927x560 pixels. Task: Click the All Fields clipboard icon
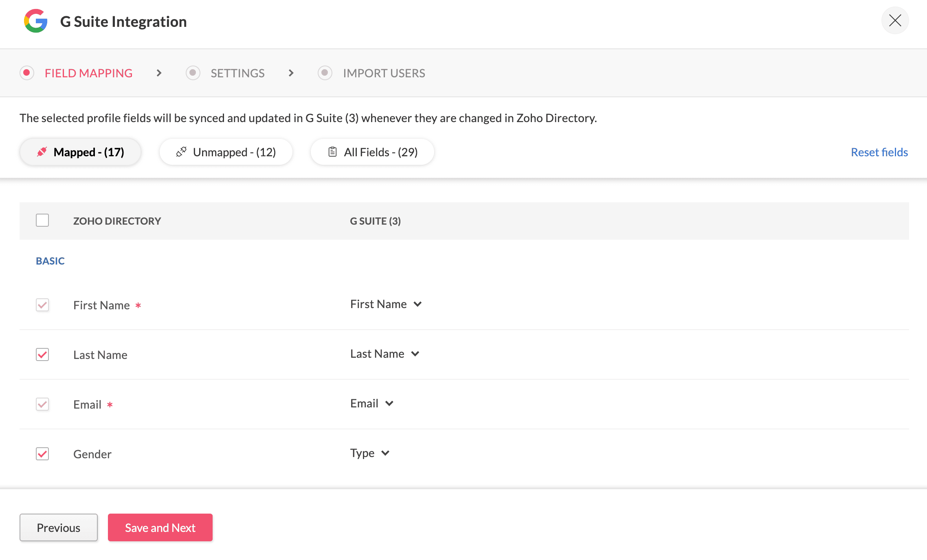tap(332, 152)
